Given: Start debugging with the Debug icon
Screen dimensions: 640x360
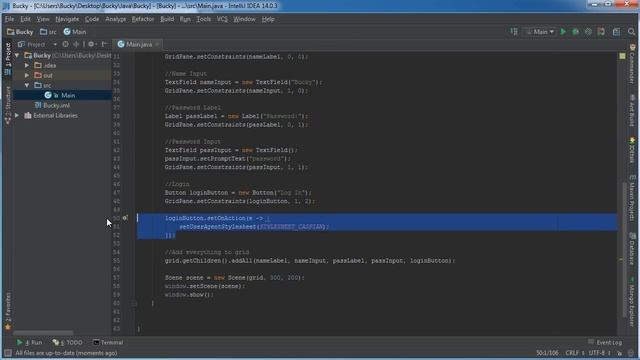Looking at the screenshot, I should click(576, 31).
